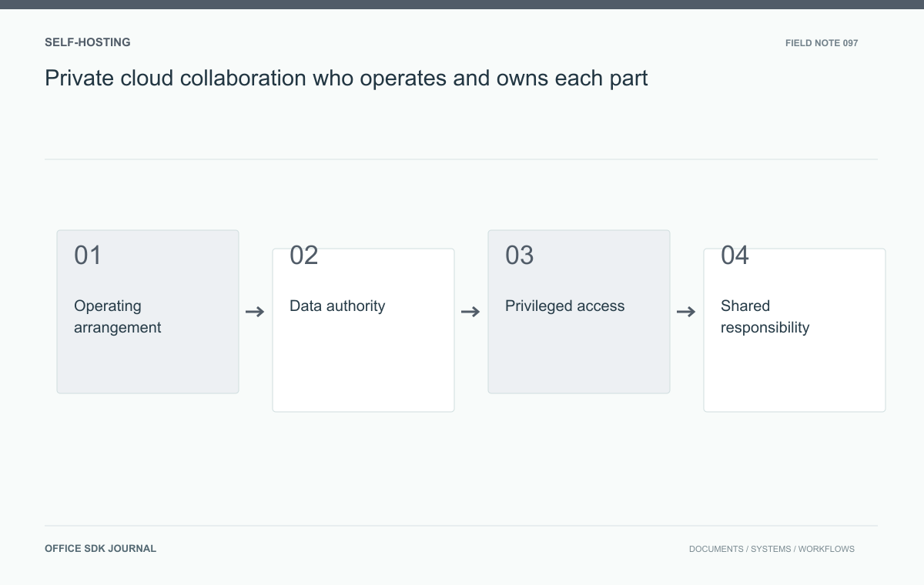
Task: Click the FIELD NOTE 097 label
Action: 822,43
